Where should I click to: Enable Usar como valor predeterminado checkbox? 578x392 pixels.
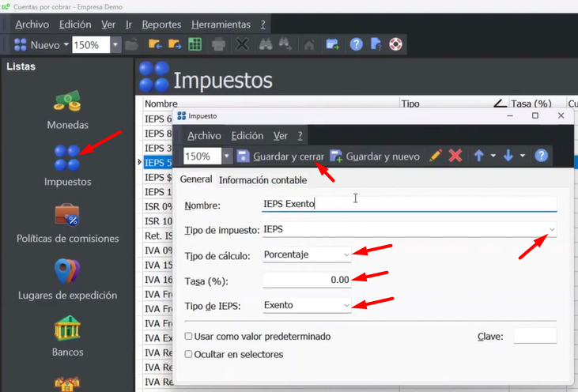188,337
